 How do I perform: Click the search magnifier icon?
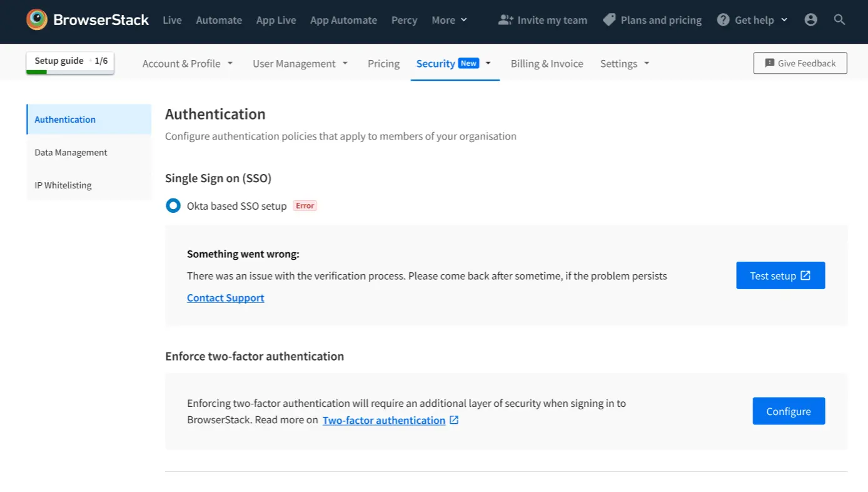coord(840,20)
